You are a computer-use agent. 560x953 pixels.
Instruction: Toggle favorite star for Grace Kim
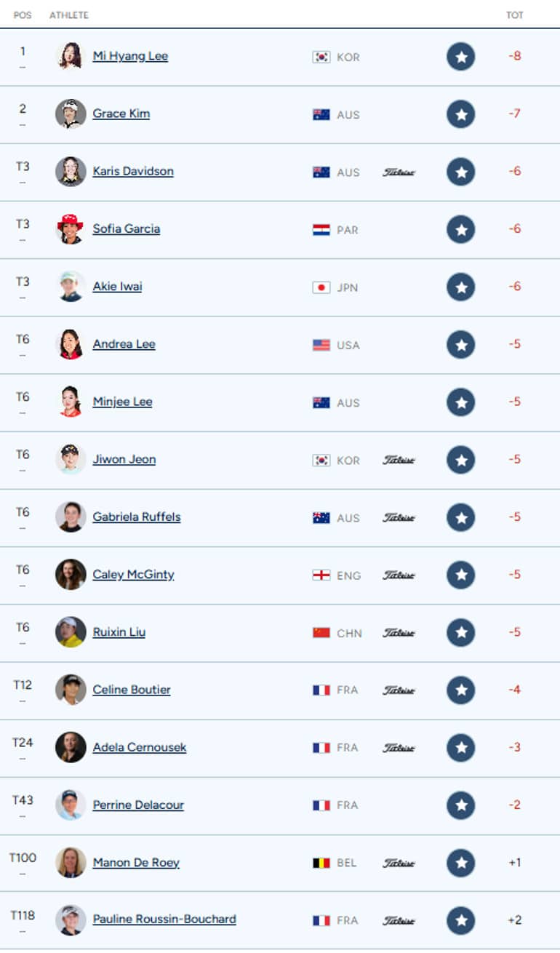click(x=460, y=114)
